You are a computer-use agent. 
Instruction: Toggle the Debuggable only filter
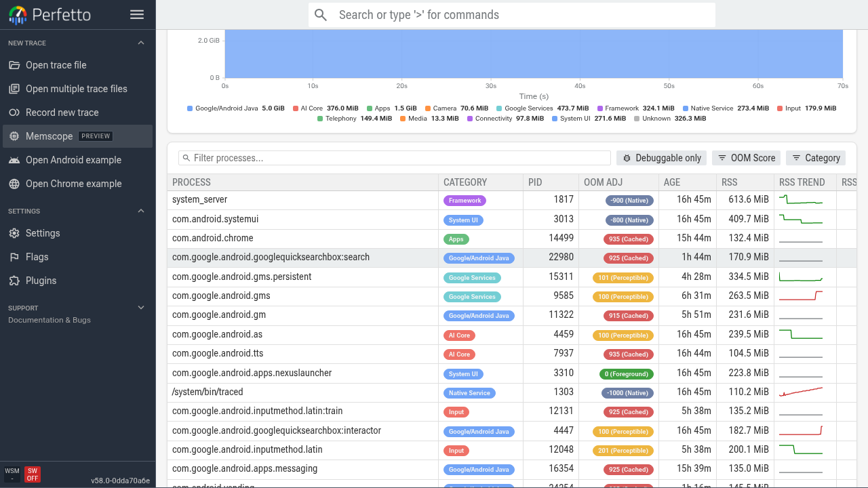pyautogui.click(x=661, y=158)
